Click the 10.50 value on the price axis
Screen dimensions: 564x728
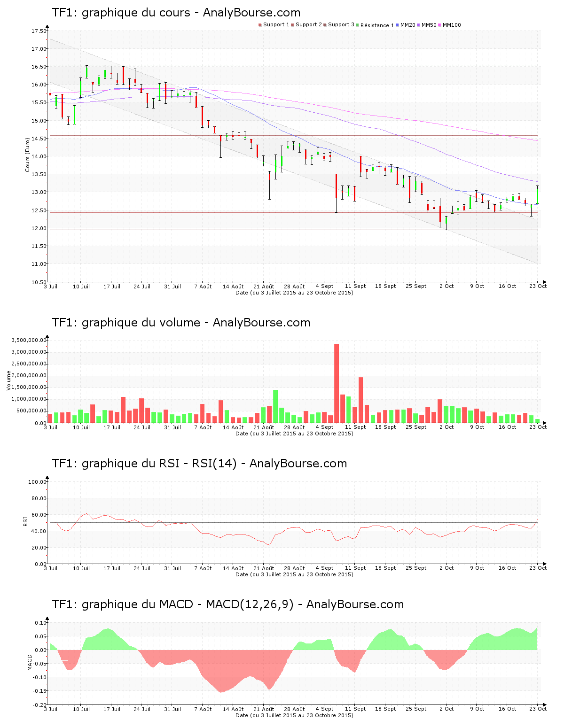pos(39,282)
